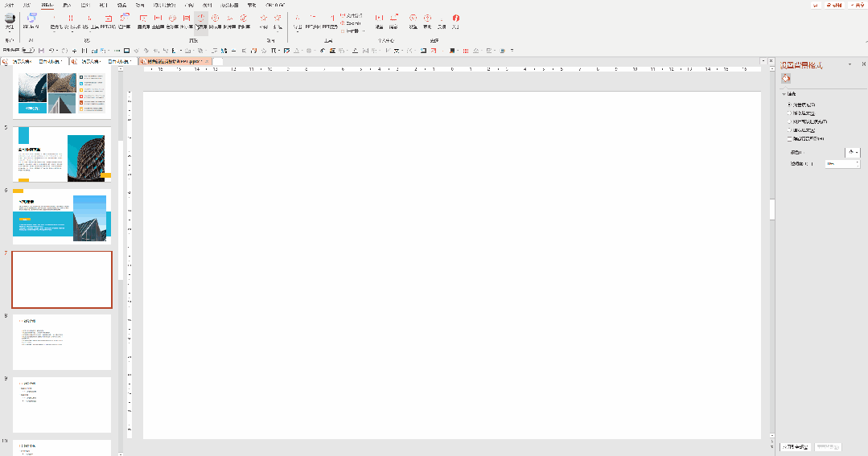The image size is (868, 456).
Task: Select slide 6 thumbnail with blue band
Action: pyautogui.click(x=61, y=216)
